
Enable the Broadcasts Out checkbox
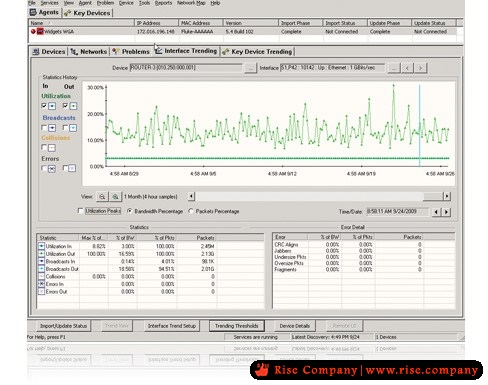[x=65, y=127]
